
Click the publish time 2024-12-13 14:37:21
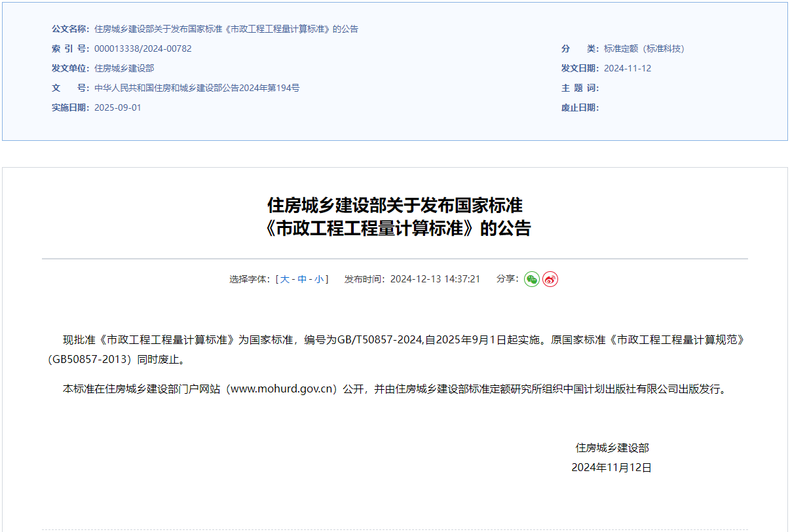click(435, 279)
